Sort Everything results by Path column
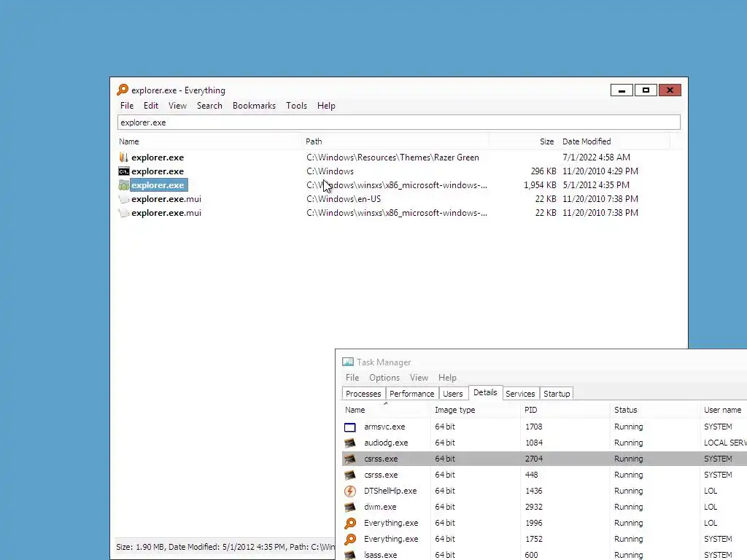This screenshot has width=747, height=560. click(x=395, y=141)
